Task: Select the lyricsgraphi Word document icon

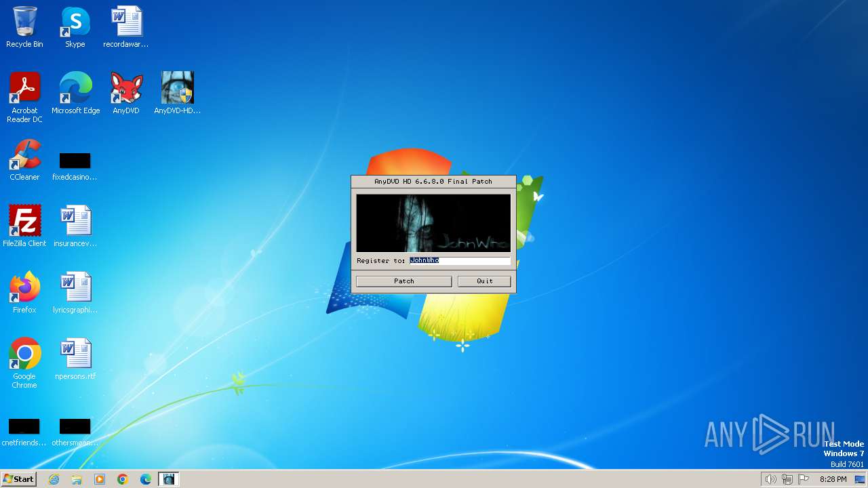Action: click(75, 293)
